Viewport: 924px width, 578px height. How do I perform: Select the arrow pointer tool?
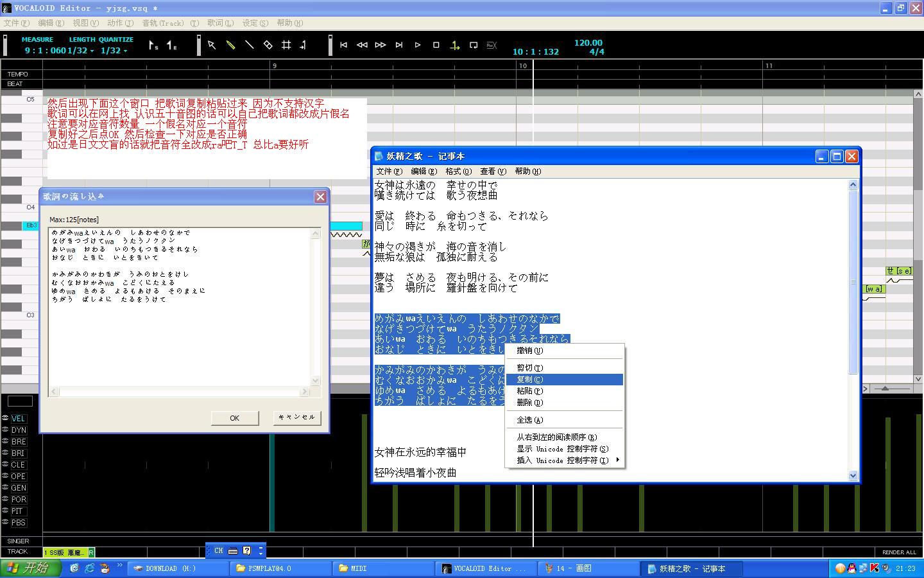212,45
